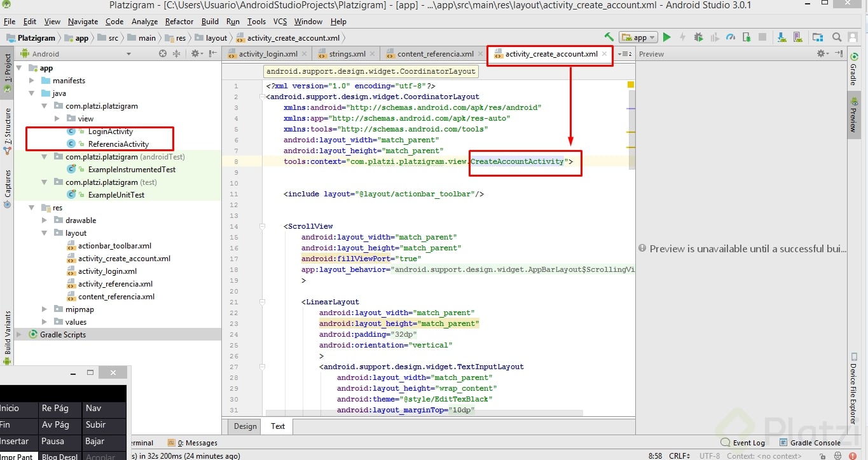Open the app run configuration dropdown
868x460 pixels.
(x=638, y=37)
